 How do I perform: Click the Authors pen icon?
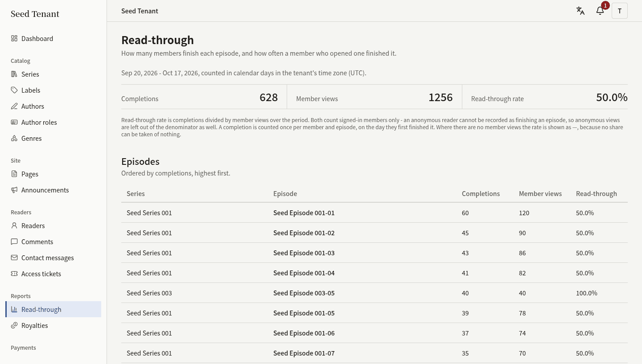pyautogui.click(x=14, y=106)
